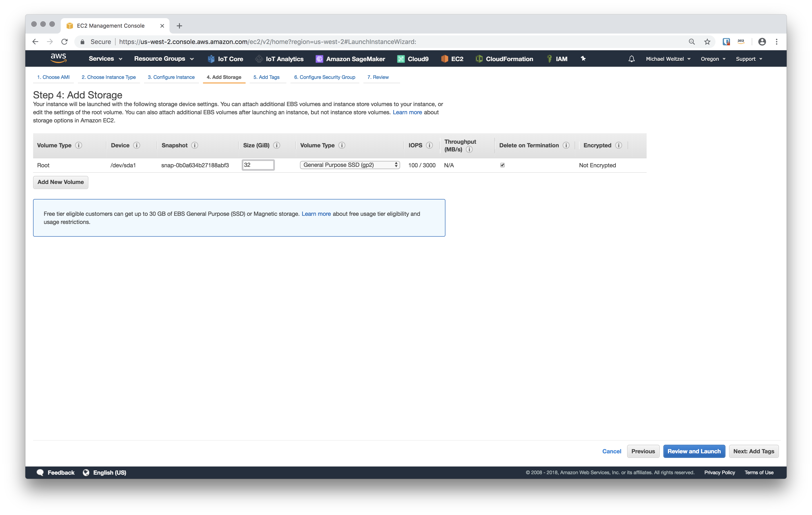Click Add New Volume button
The image size is (812, 515).
point(61,182)
